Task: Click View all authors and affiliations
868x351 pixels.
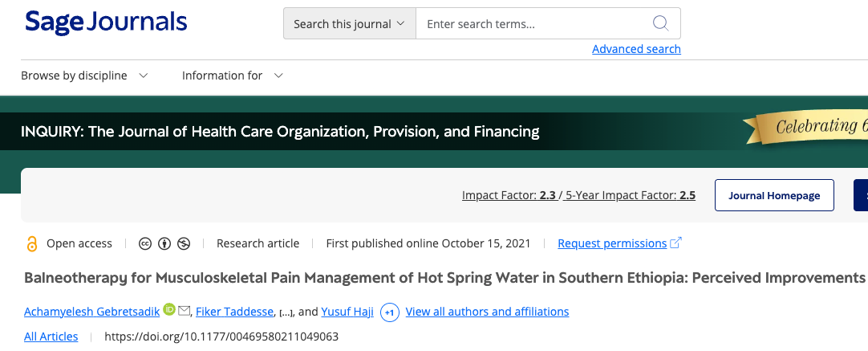Action: 487,312
